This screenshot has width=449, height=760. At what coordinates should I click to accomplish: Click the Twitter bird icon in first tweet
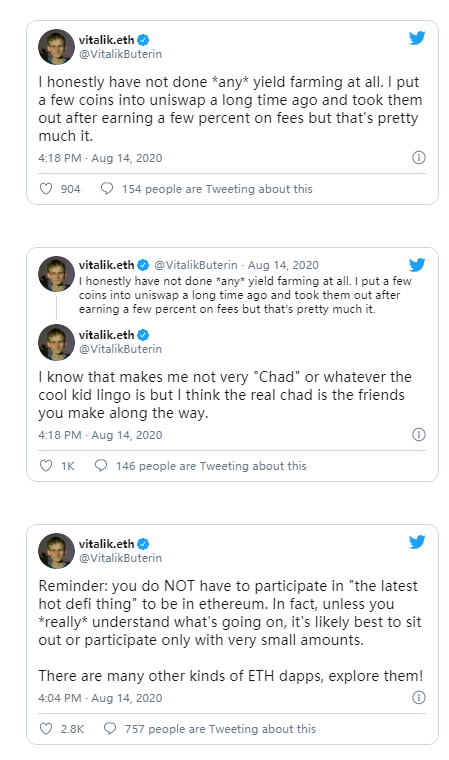pos(417,37)
